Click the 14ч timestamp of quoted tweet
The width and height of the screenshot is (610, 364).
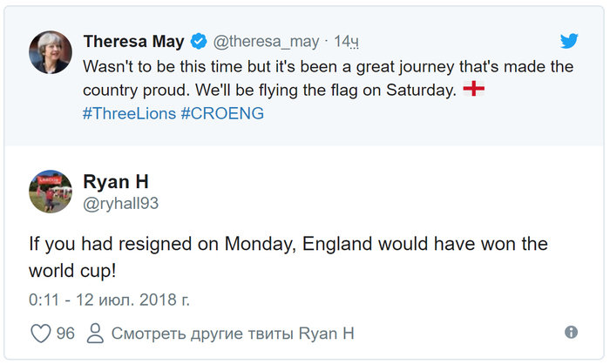[x=347, y=41]
